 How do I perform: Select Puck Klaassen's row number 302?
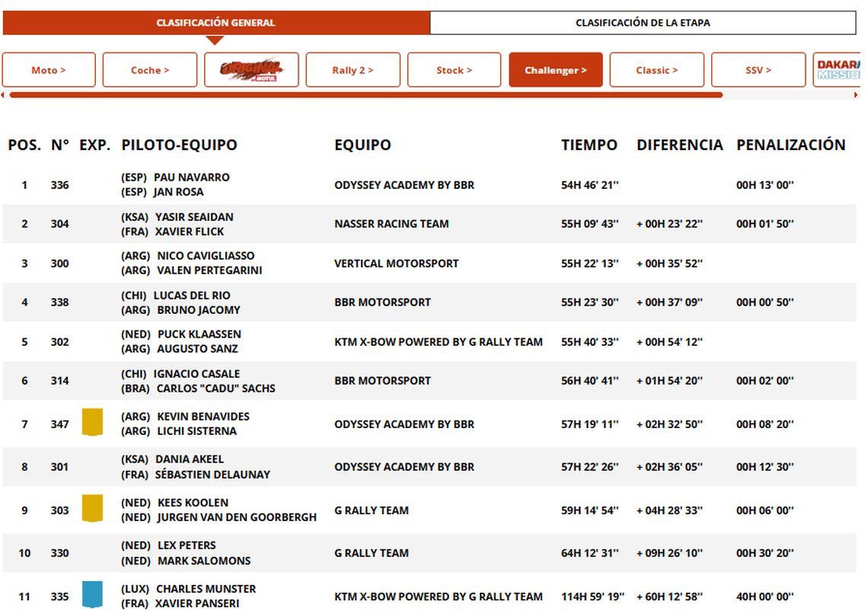pos(60,342)
